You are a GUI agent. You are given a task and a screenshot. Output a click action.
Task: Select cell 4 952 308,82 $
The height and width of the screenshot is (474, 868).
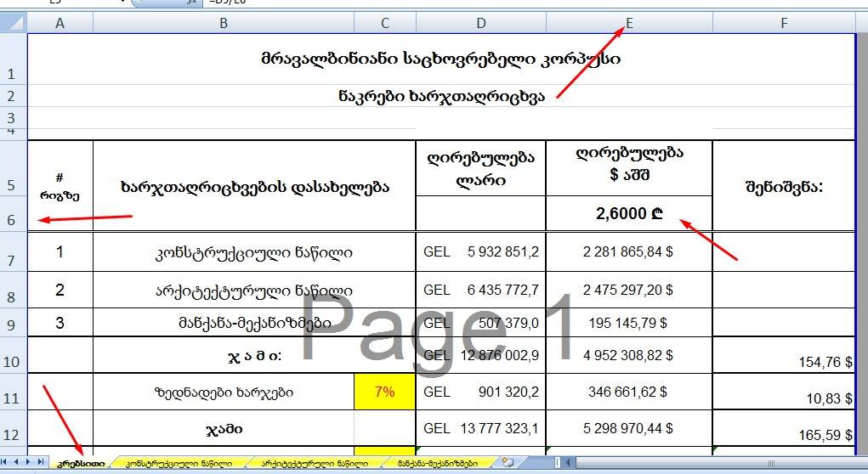click(x=629, y=354)
